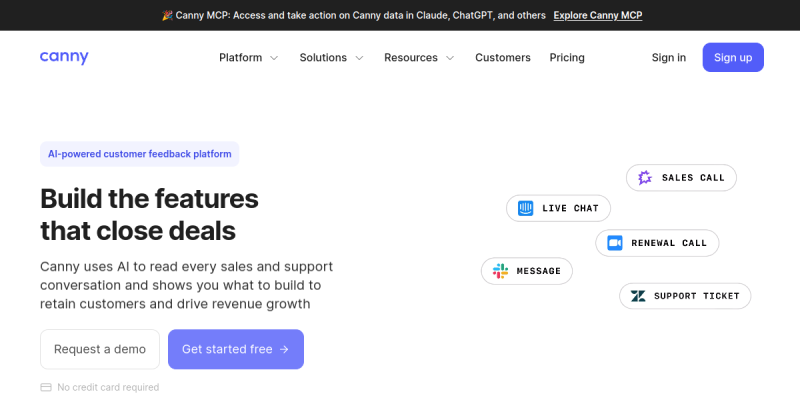Open the Resources menu
800x400 pixels.
pyautogui.click(x=419, y=58)
